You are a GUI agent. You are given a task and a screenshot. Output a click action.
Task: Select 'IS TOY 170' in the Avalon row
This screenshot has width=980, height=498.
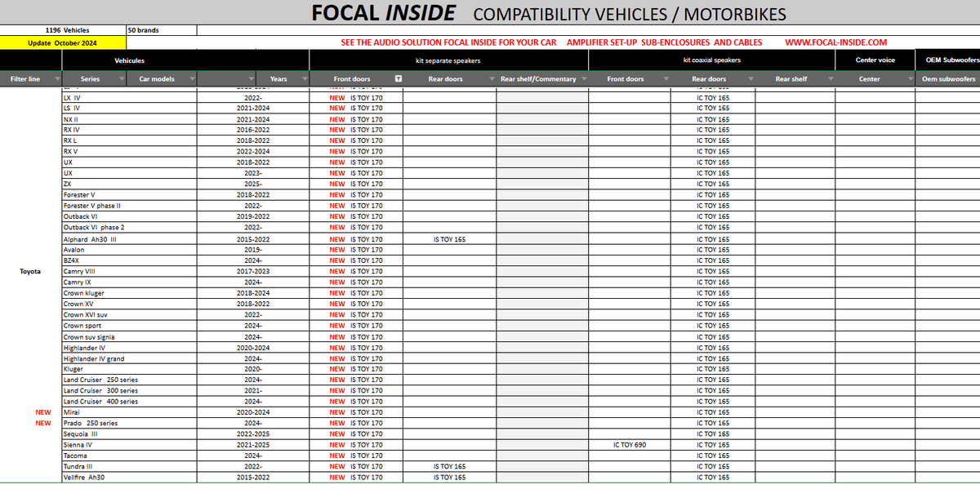click(x=356, y=250)
